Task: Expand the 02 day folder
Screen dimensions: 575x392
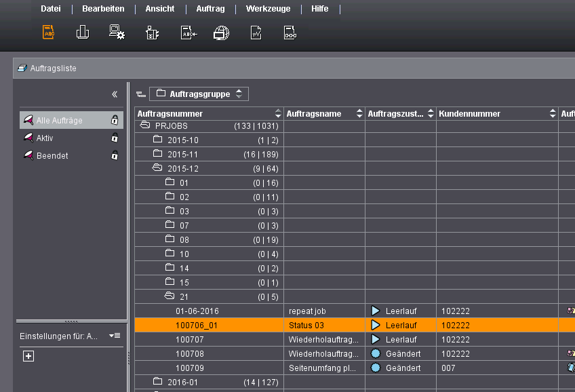Action: (x=170, y=196)
